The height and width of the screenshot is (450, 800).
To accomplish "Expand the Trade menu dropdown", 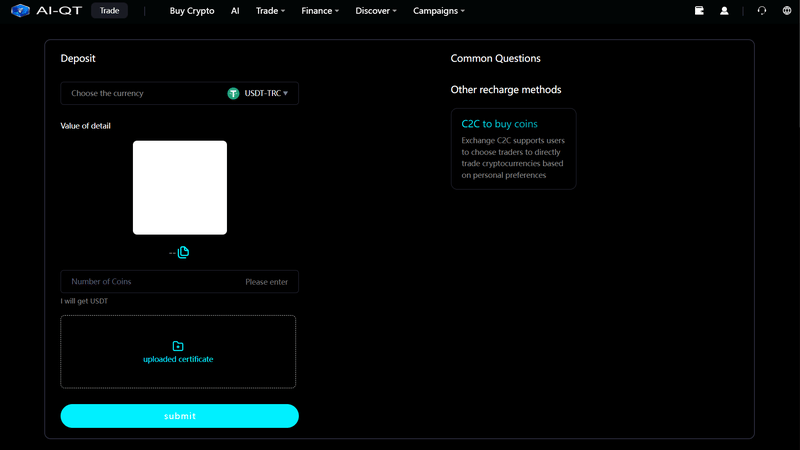I will tap(270, 11).
